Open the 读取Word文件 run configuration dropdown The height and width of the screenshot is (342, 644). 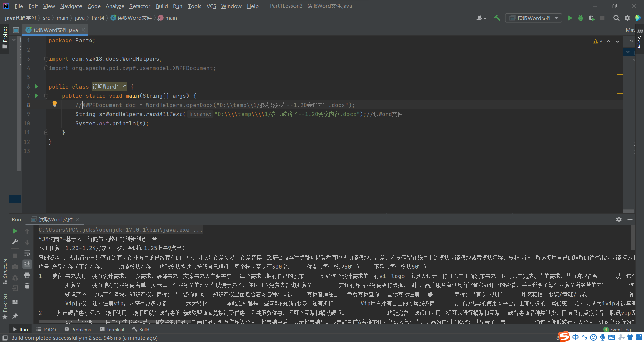pos(534,18)
